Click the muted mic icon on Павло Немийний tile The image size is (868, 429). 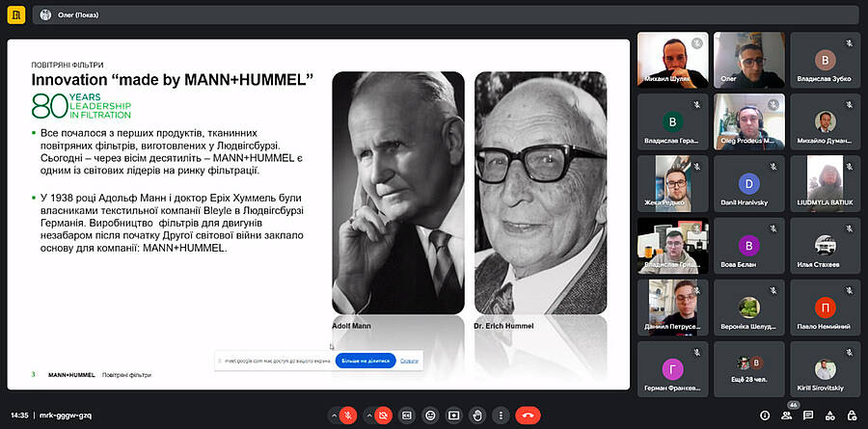(849, 290)
